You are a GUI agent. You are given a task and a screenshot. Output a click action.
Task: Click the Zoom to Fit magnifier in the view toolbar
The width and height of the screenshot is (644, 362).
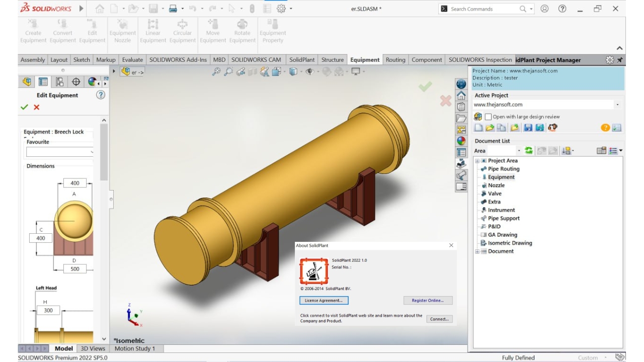pos(216,72)
